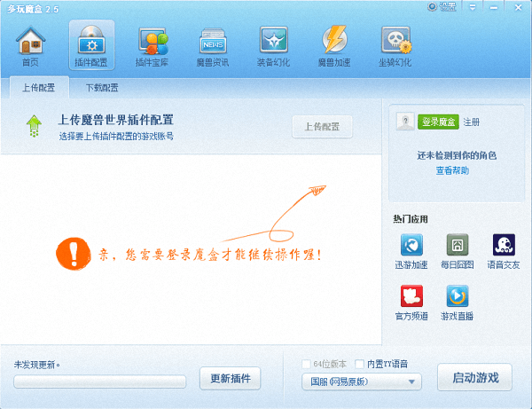Click the update progress bar
Image resolution: width=532 pixels, height=409 pixels.
tap(99, 381)
